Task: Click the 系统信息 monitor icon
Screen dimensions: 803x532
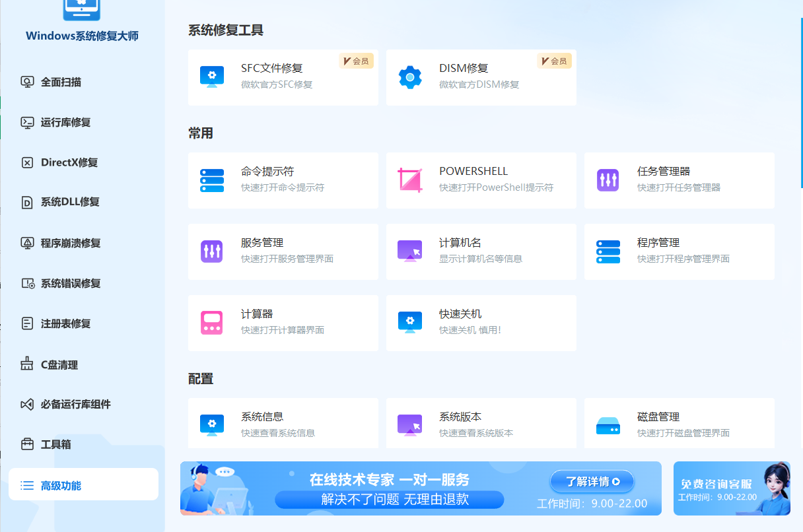Action: coord(212,426)
